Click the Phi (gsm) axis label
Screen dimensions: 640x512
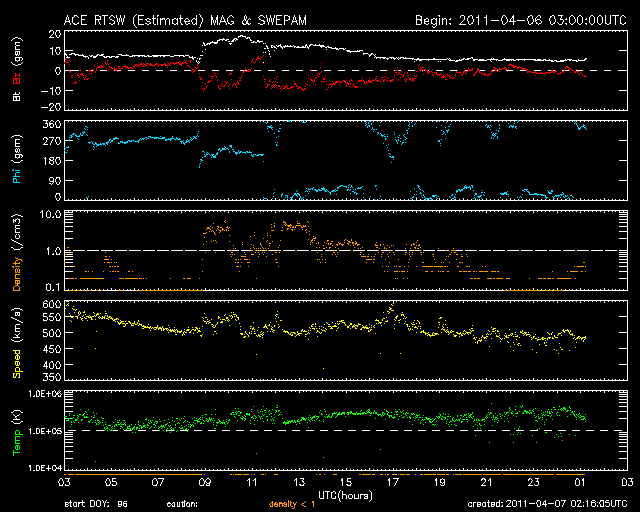tap(17, 159)
